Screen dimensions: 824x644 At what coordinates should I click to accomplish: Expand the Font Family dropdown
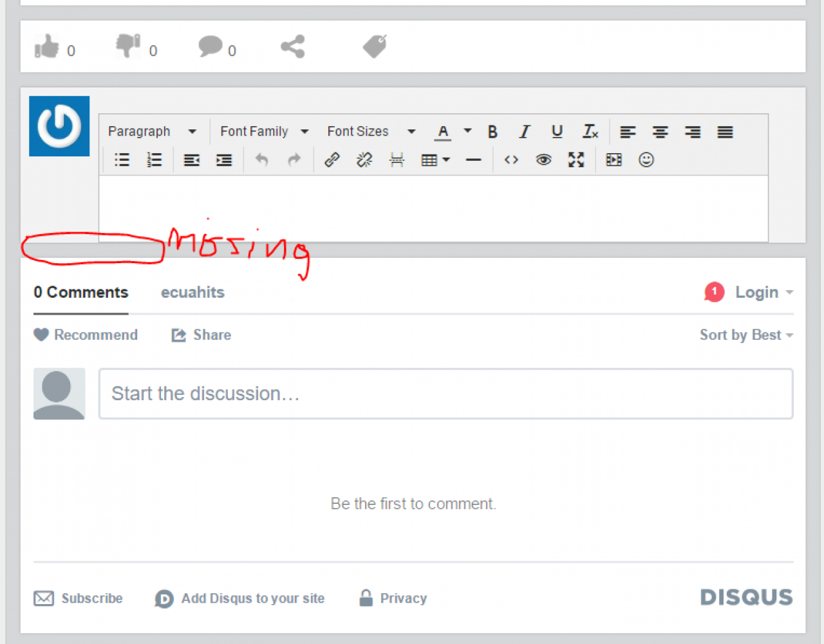[264, 132]
